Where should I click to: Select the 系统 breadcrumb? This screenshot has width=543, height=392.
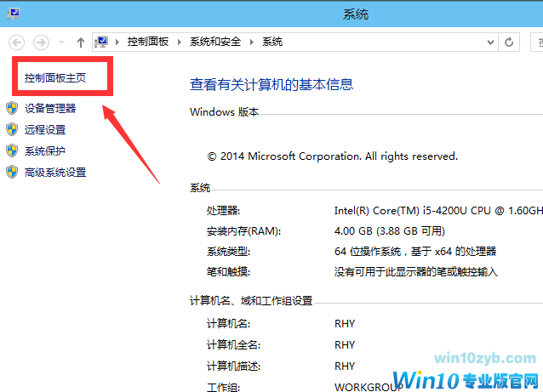[x=272, y=42]
